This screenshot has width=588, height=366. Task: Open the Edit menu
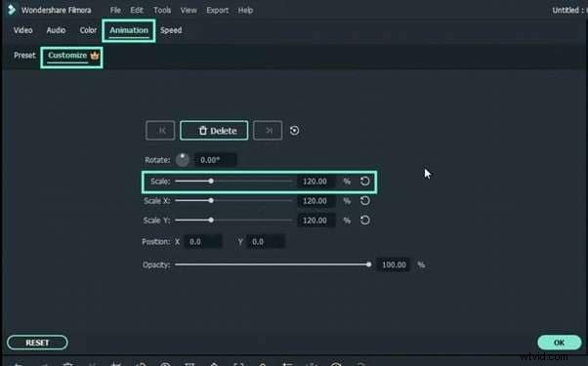click(137, 10)
